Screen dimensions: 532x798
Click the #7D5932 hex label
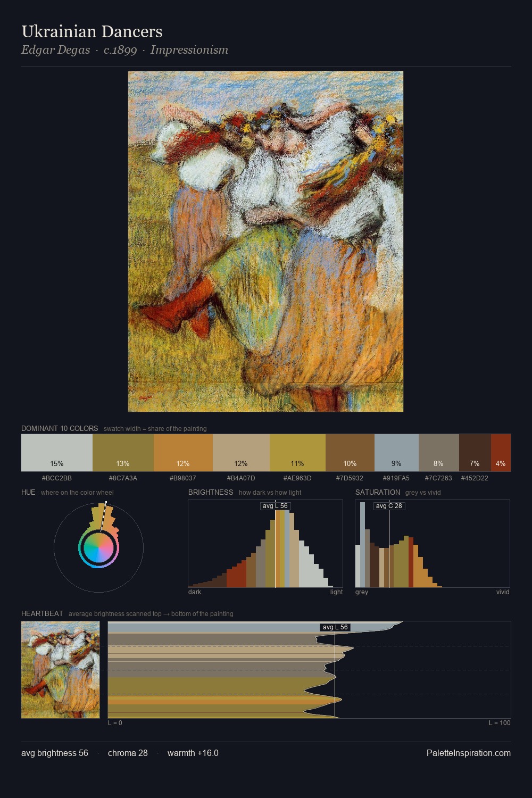click(350, 478)
